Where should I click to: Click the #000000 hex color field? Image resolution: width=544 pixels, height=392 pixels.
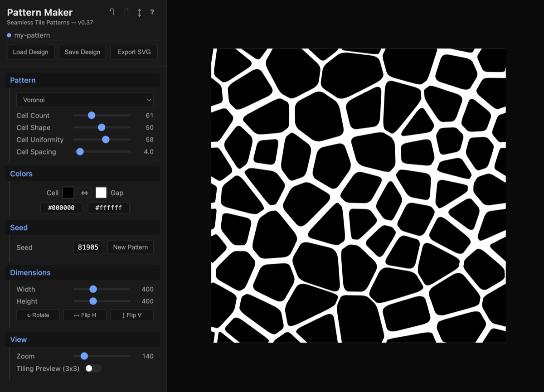pos(61,208)
